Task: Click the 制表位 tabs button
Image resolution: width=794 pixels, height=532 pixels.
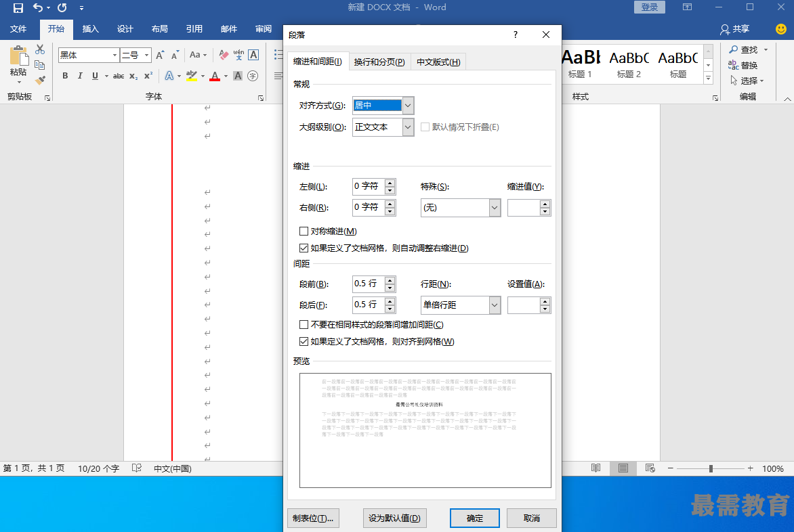Action: tap(313, 518)
